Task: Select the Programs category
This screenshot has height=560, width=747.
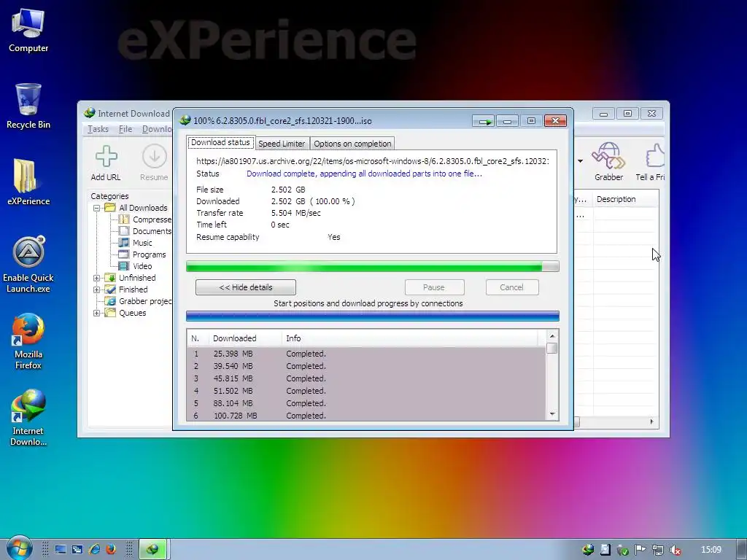Action: coord(142,254)
